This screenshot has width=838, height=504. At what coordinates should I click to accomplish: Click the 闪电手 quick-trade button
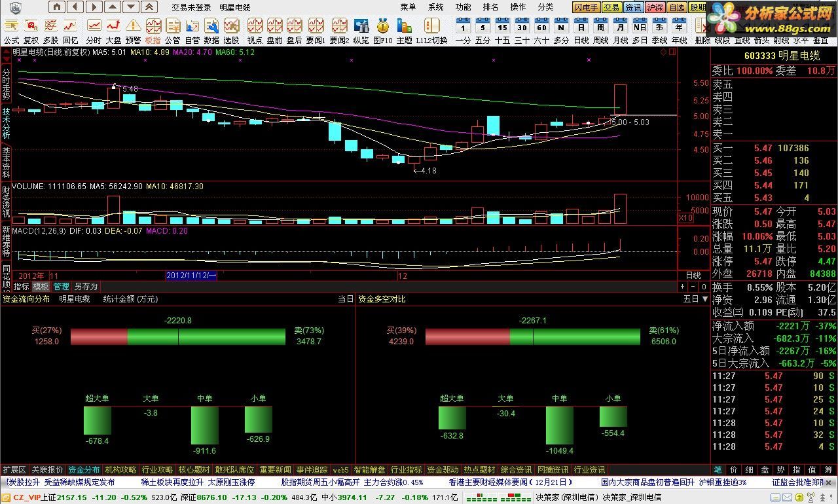click(x=587, y=8)
